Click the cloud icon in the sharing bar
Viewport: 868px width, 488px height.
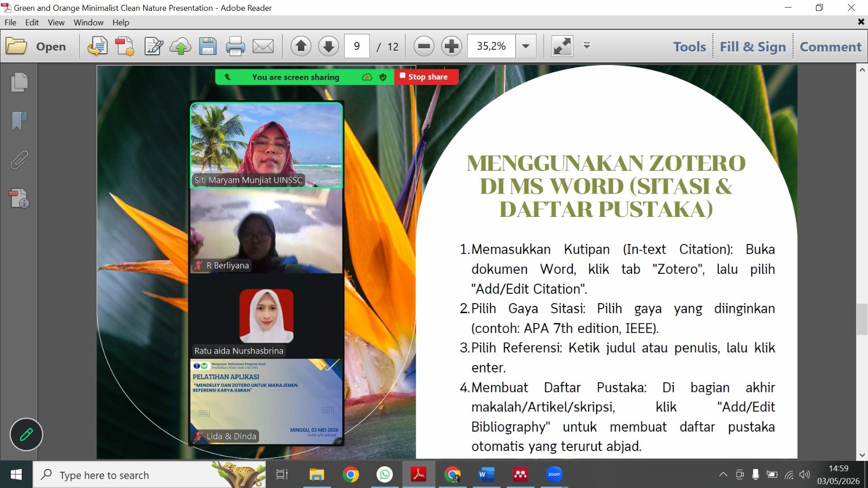coord(367,77)
